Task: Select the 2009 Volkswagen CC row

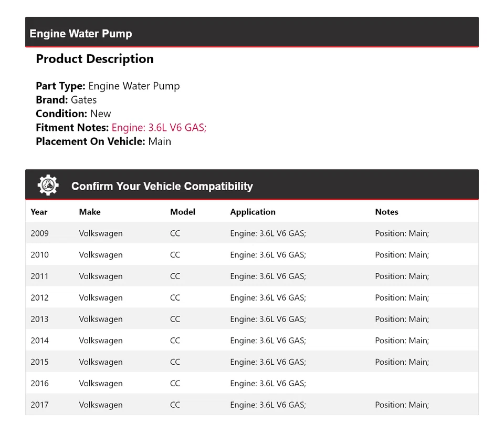Action: point(252,233)
